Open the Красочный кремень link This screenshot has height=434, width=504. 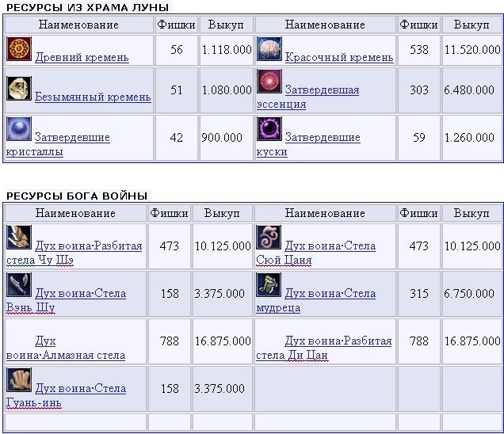click(338, 57)
